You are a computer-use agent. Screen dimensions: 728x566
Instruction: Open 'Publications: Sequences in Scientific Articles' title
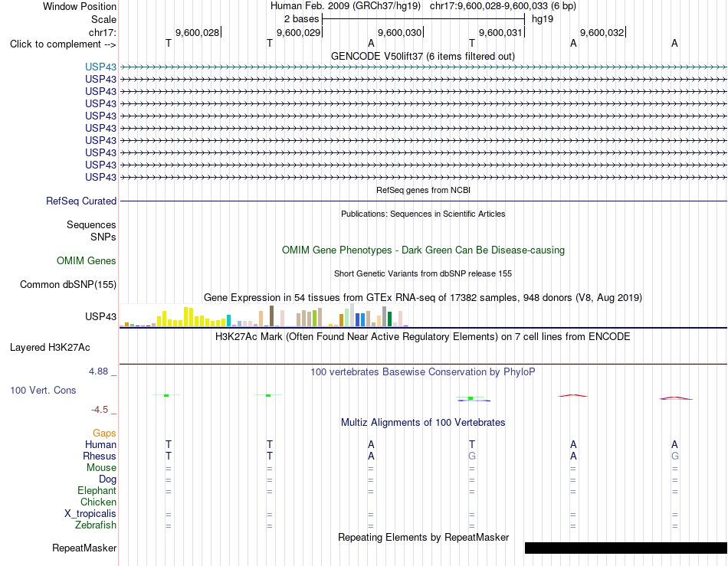coord(423,214)
